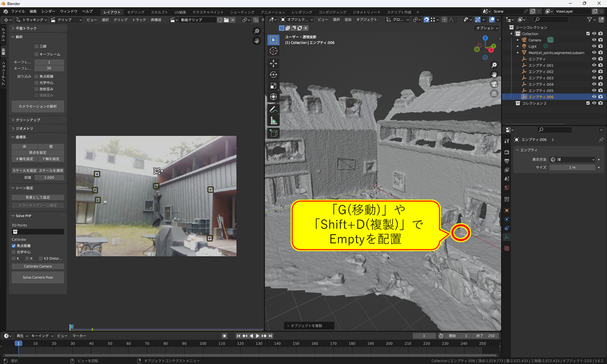
Task: Enable the 三脚 checkbox
Action: pyautogui.click(x=36, y=46)
